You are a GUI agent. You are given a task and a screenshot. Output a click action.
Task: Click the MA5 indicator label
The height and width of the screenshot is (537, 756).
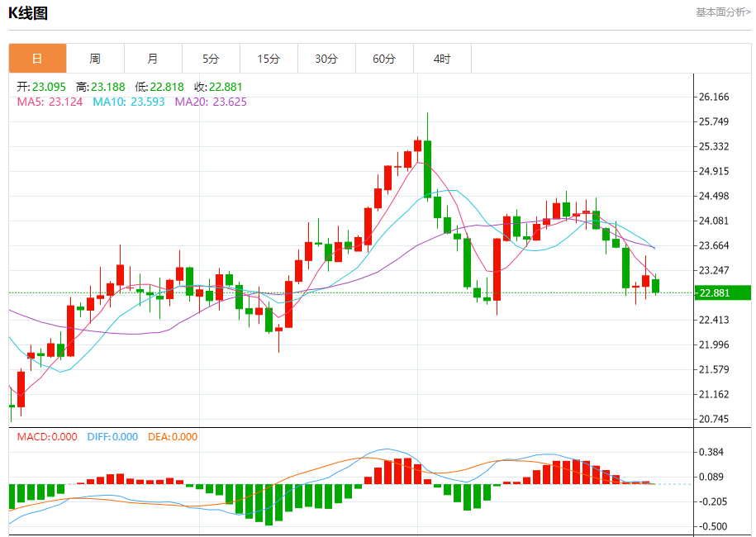click(x=50, y=102)
